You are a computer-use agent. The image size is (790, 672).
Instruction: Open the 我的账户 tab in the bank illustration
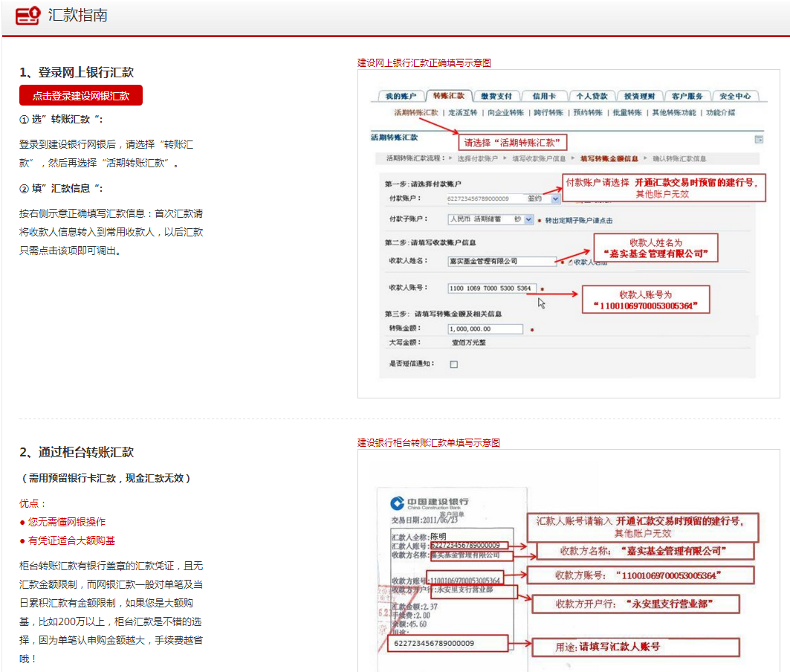401,96
